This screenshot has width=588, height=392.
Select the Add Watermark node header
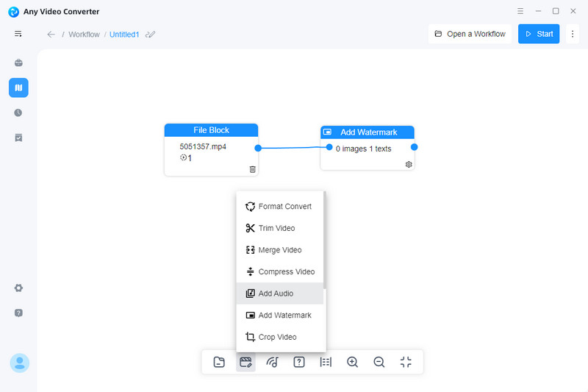367,132
